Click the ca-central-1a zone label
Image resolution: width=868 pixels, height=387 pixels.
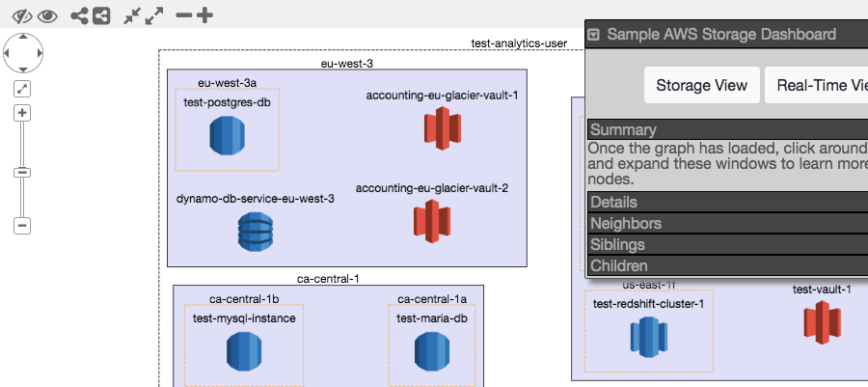coord(432,299)
